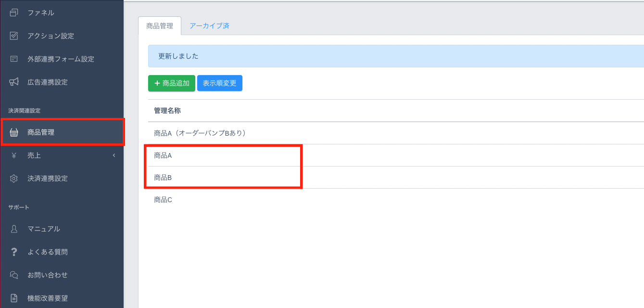This screenshot has width=644, height=308.
Task: Click the yen sales icon
Action: (14, 155)
